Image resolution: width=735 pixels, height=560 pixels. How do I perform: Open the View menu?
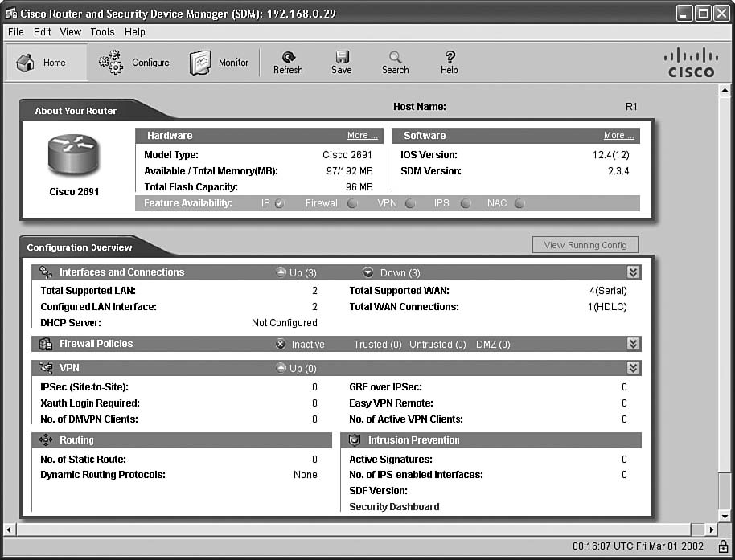[70, 32]
